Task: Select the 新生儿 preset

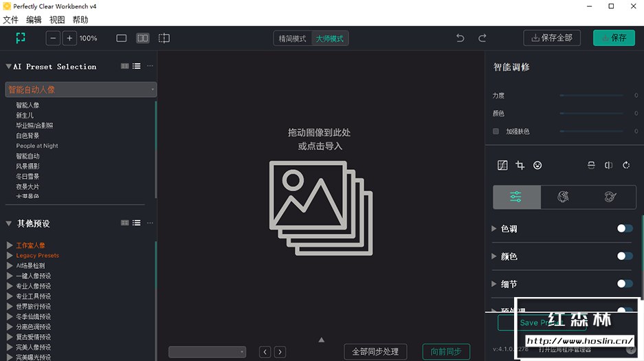Action: 25,116
